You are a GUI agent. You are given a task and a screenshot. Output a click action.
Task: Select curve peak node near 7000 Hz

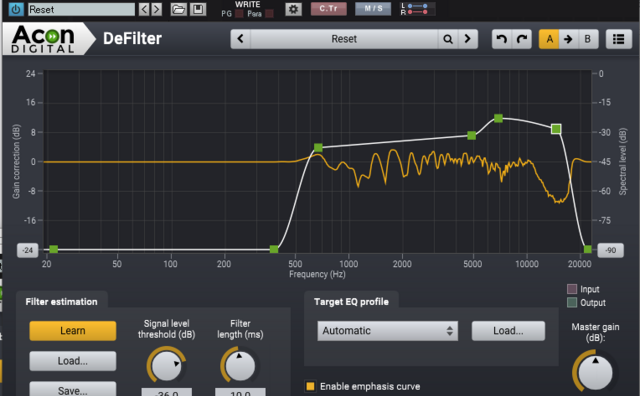498,118
